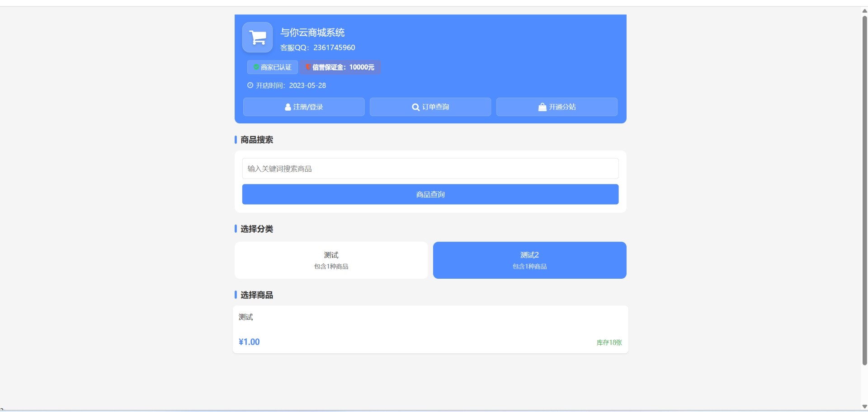The width and height of the screenshot is (868, 412).
Task: Click the 库存18张 stock label
Action: point(609,342)
